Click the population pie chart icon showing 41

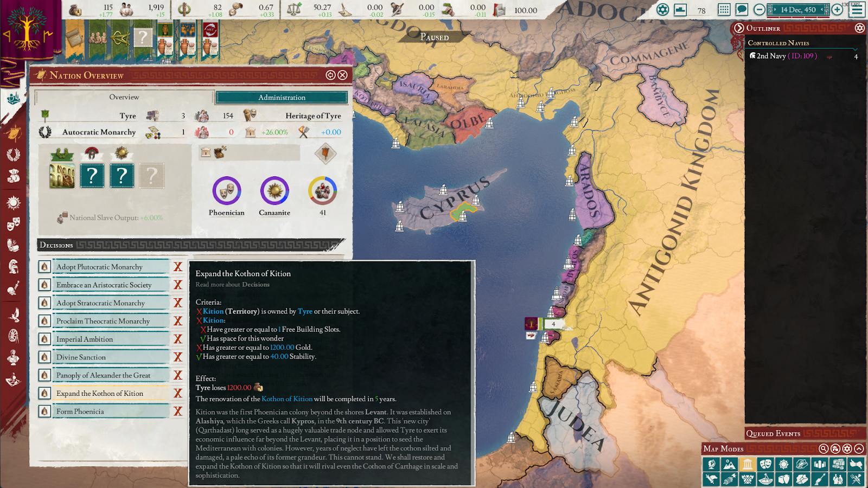pyautogui.click(x=323, y=190)
